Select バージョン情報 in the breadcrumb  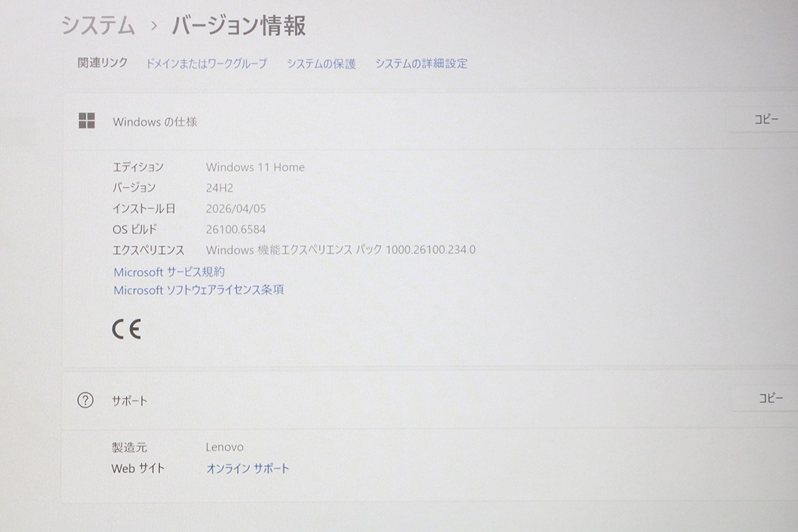point(239,25)
